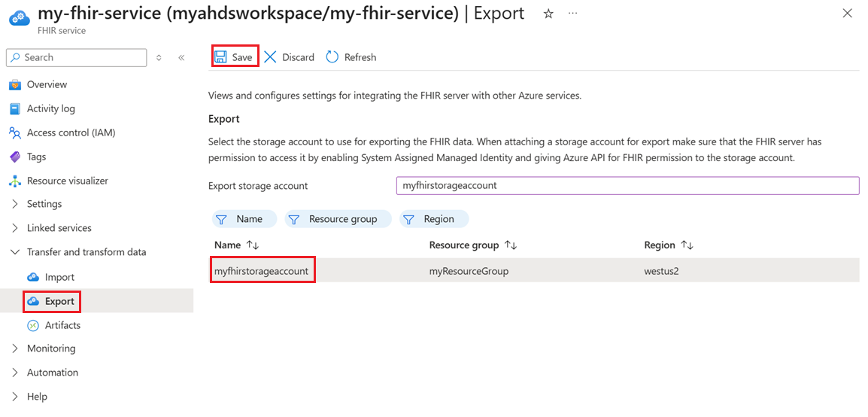
Task: Click the Tags purple tag icon
Action: (16, 157)
